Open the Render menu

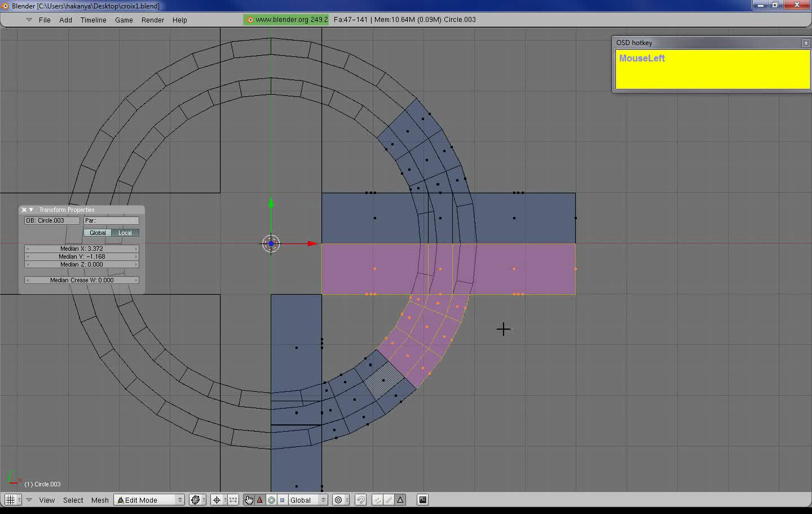point(153,20)
